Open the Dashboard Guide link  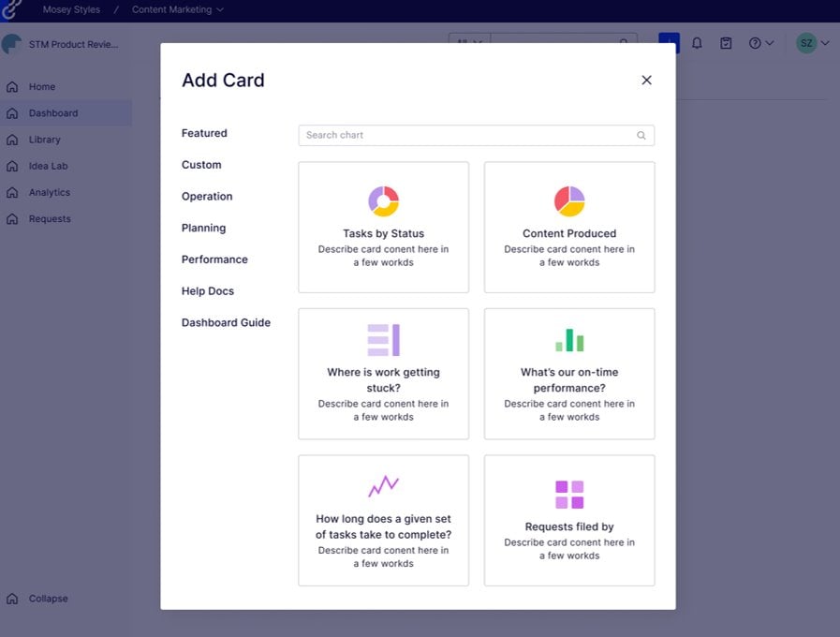(x=226, y=323)
